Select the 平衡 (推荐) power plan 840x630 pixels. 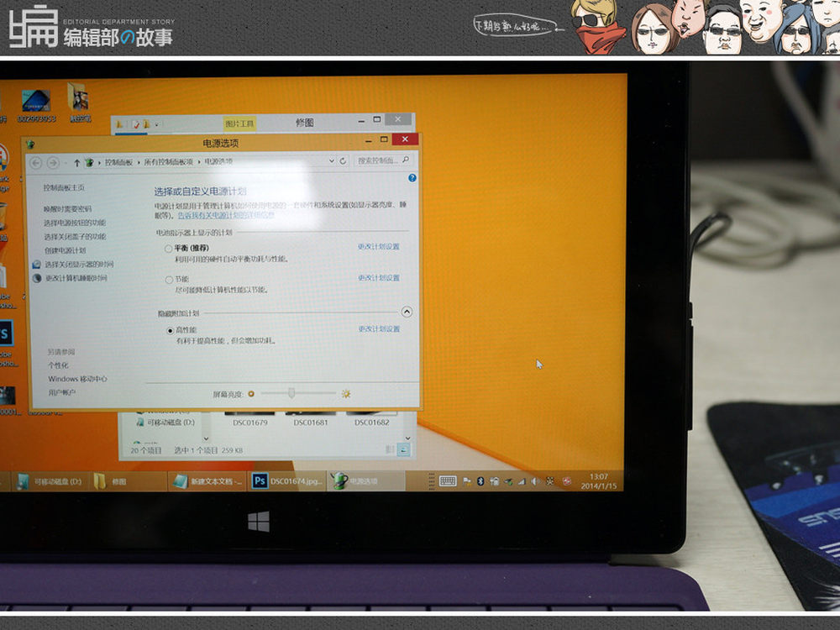click(x=168, y=249)
